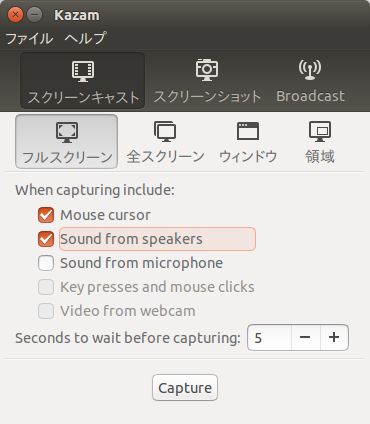This screenshot has height=424, width=370.
Task: Enable Sound from microphone
Action: click(x=46, y=263)
